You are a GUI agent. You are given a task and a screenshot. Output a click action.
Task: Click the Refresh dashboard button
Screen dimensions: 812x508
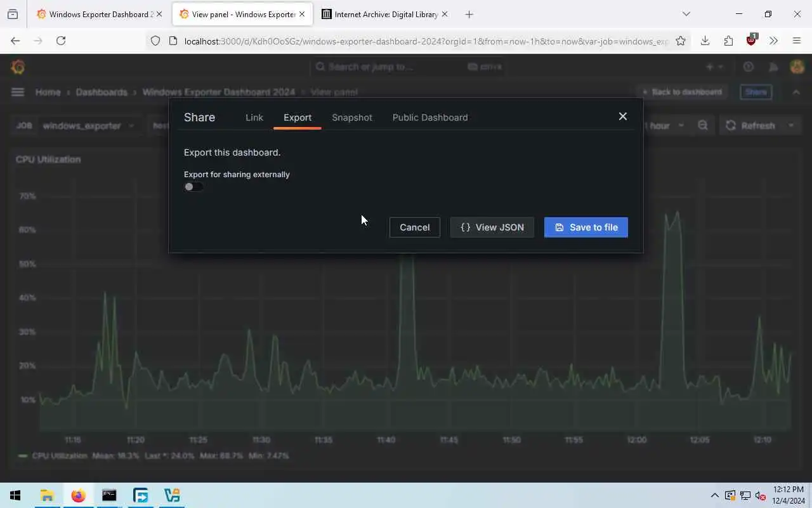click(750, 126)
